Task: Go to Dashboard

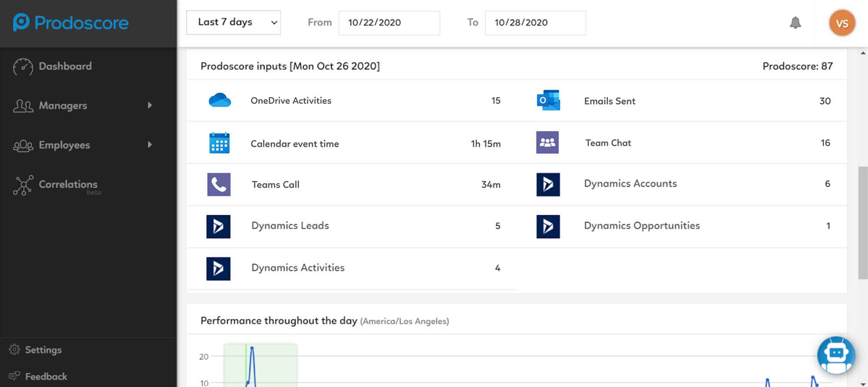Action: [65, 66]
